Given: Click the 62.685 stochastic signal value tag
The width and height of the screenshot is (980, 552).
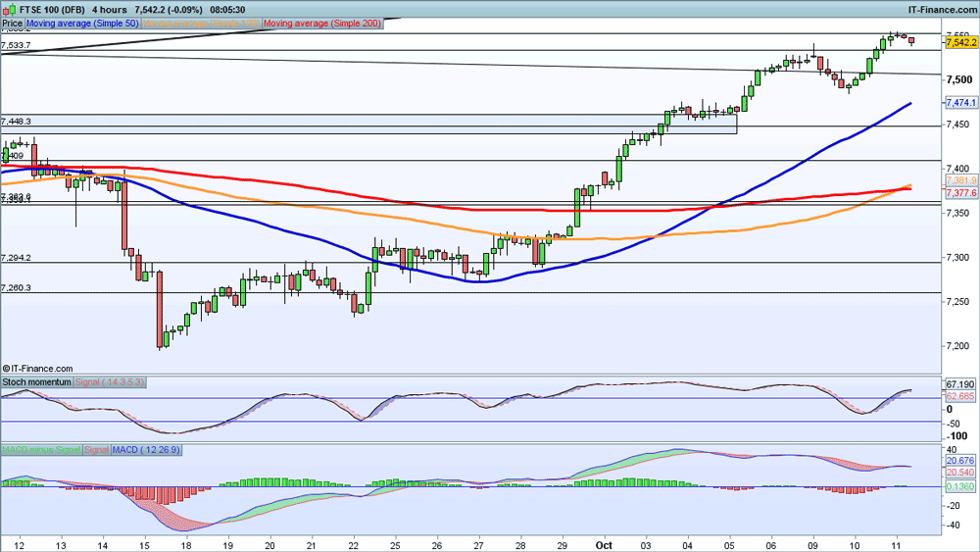Looking at the screenshot, I should pos(960,396).
